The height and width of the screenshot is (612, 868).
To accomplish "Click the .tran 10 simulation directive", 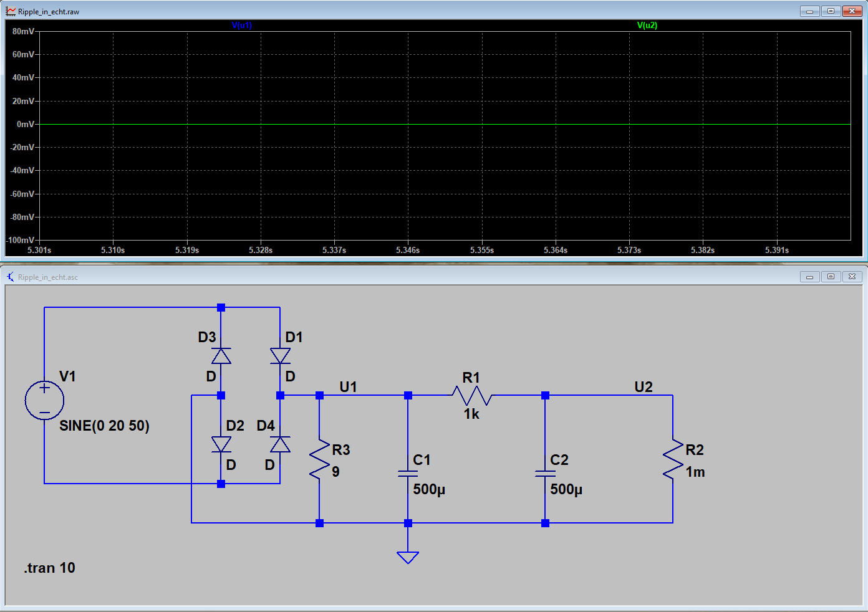I will click(x=50, y=568).
